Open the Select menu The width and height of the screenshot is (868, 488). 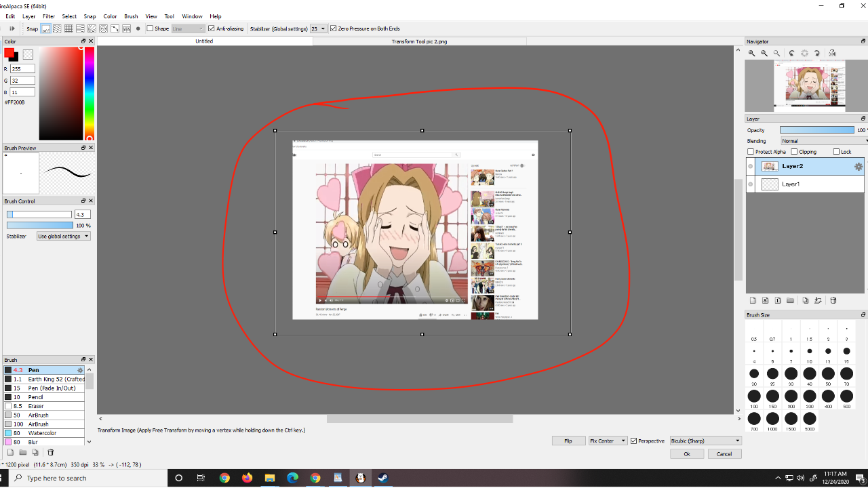(x=69, y=16)
